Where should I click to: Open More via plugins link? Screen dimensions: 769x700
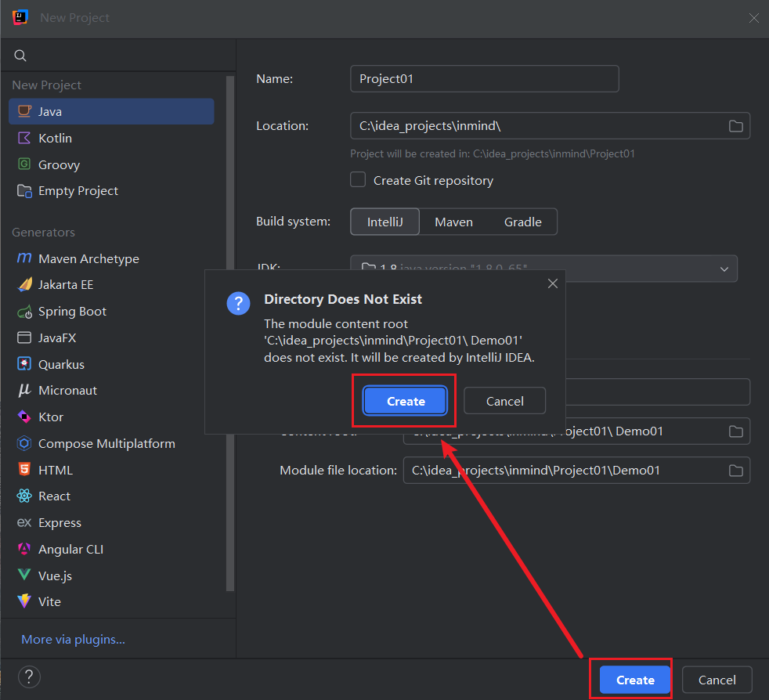(x=73, y=639)
